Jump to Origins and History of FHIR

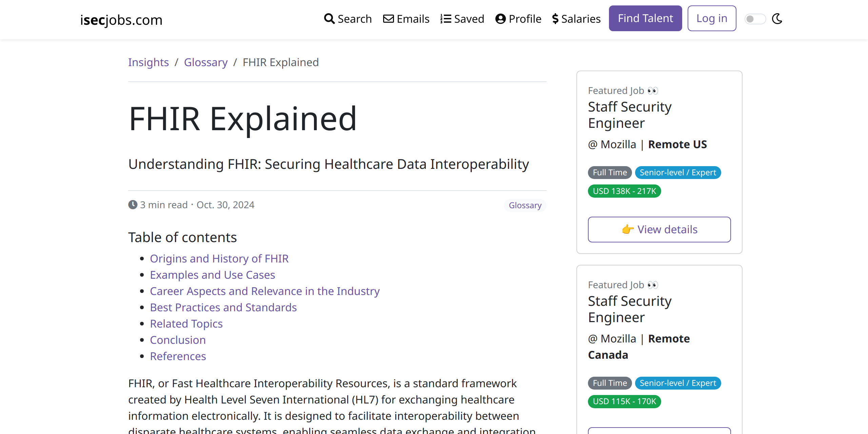(219, 259)
